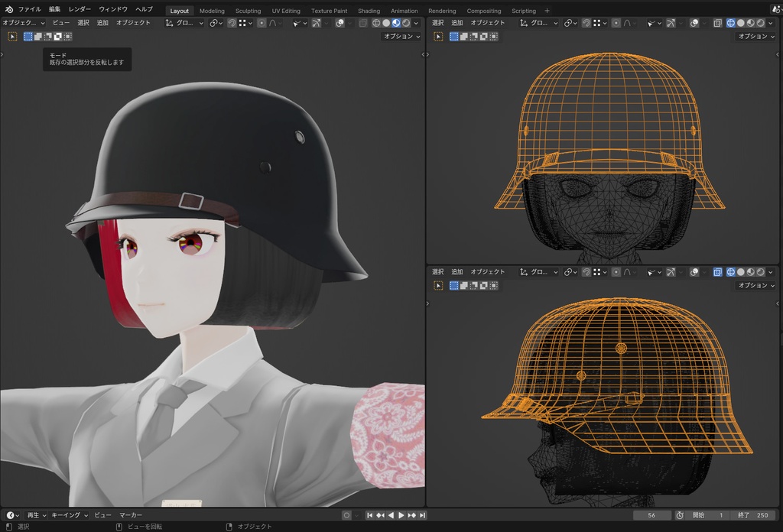This screenshot has width=783, height=532.
Task: Switch bottom-right viewport to solid shading
Action: coord(741,272)
